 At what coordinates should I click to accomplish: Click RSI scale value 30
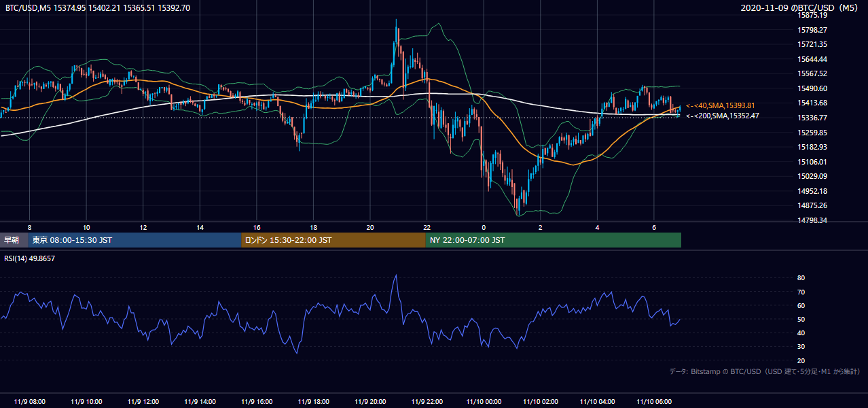pyautogui.click(x=801, y=347)
